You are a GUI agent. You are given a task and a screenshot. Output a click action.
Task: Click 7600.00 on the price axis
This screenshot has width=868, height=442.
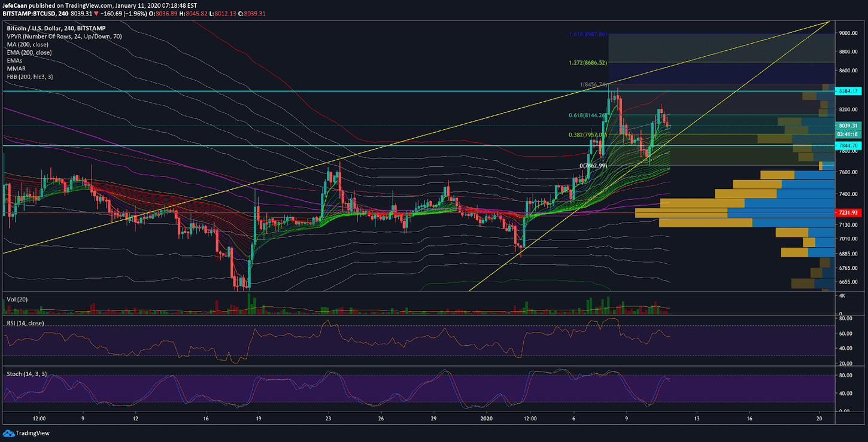click(848, 173)
